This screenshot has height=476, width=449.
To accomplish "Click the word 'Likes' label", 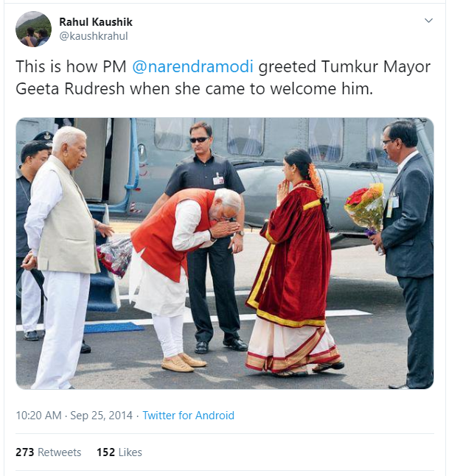I will click(x=130, y=452).
